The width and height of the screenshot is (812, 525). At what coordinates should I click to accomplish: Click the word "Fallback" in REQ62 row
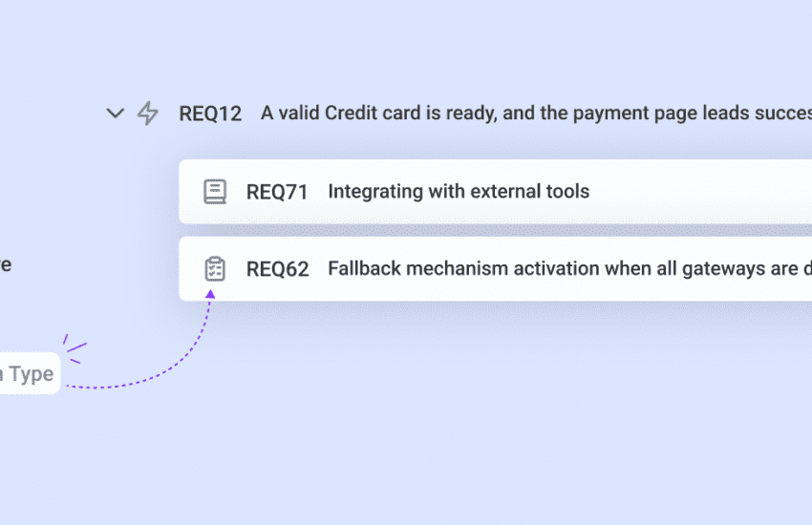[363, 268]
